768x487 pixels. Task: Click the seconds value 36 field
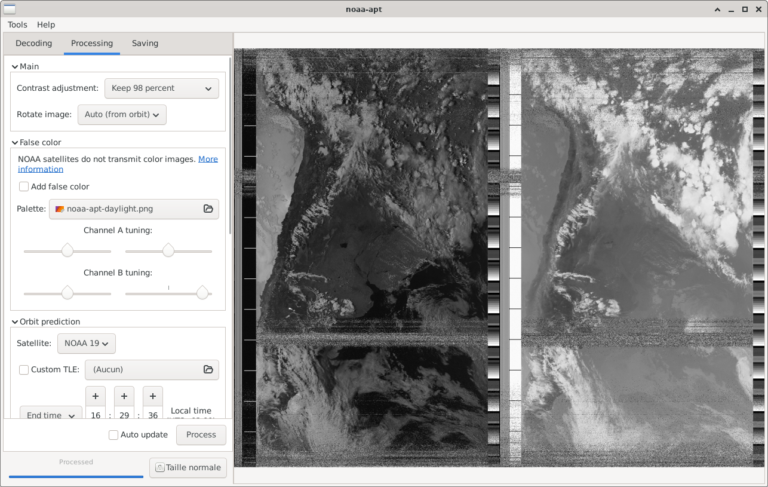tap(153, 414)
